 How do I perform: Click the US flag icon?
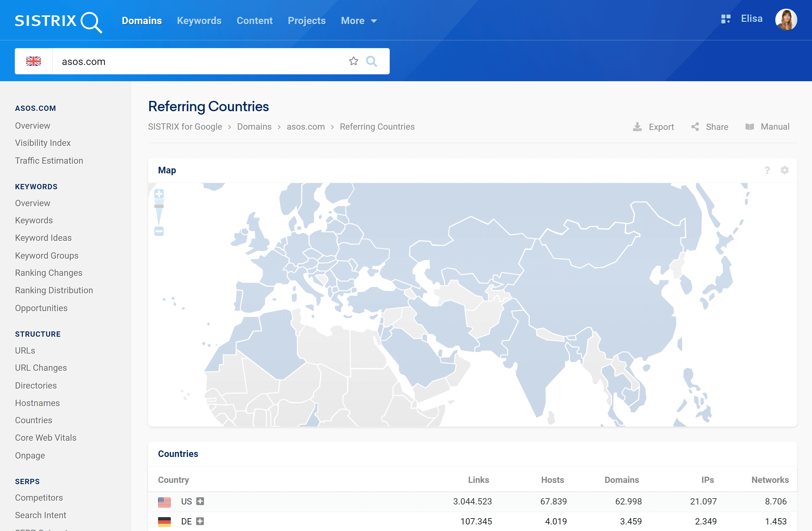point(165,502)
